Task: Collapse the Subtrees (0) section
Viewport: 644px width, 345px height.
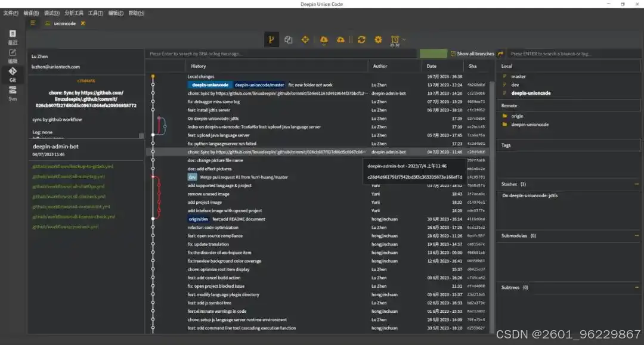Action: [x=637, y=288]
